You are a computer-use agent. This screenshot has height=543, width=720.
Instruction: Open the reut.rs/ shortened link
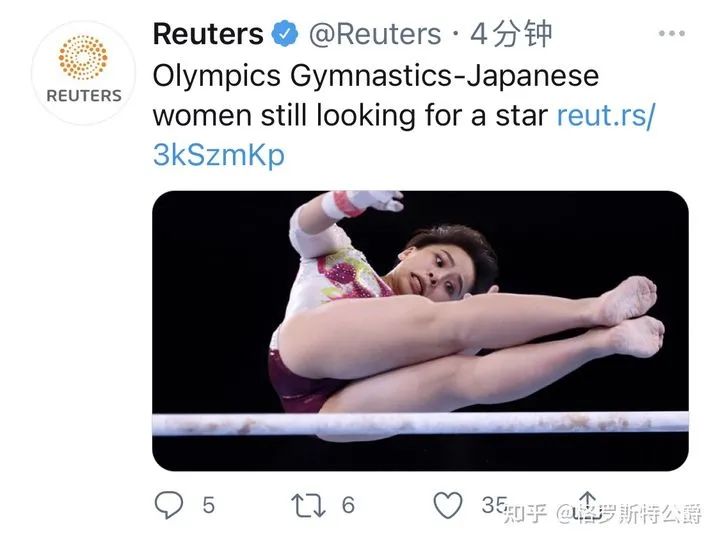click(606, 115)
